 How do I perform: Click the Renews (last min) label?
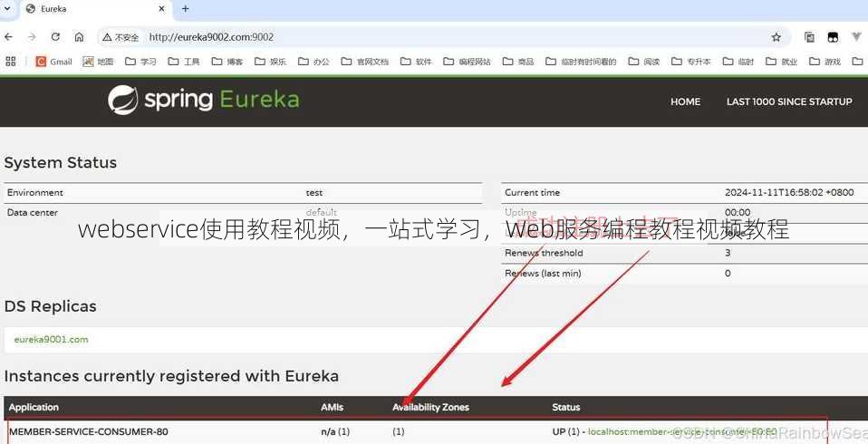point(543,273)
